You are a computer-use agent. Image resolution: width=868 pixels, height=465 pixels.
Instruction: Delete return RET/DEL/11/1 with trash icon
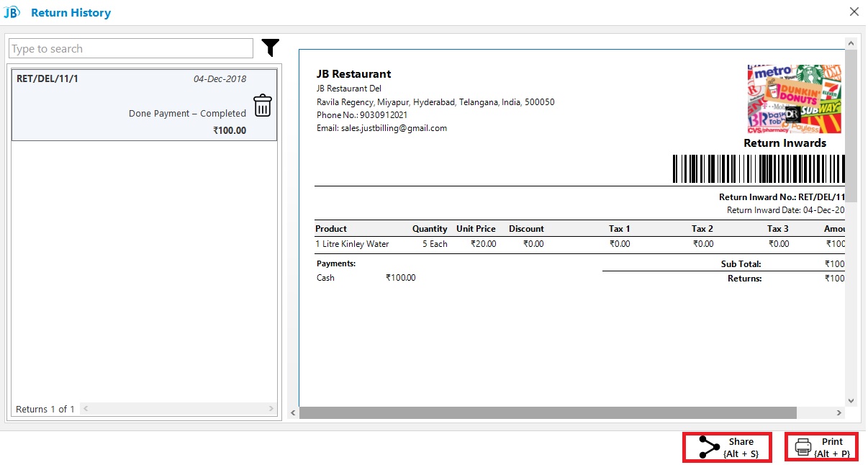(x=263, y=105)
